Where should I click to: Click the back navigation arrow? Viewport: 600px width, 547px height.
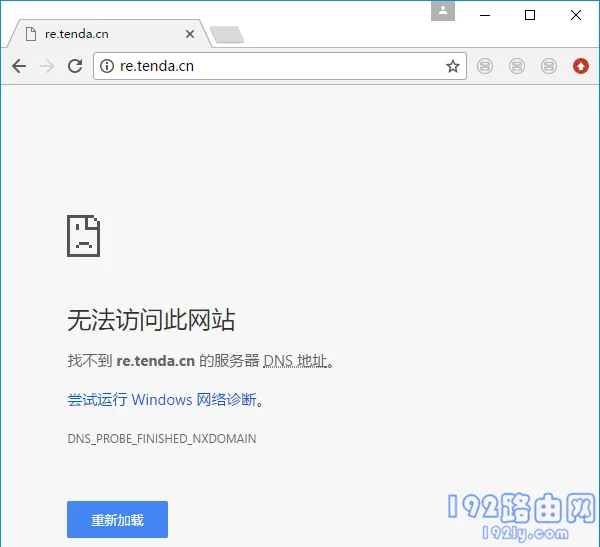tap(19, 66)
